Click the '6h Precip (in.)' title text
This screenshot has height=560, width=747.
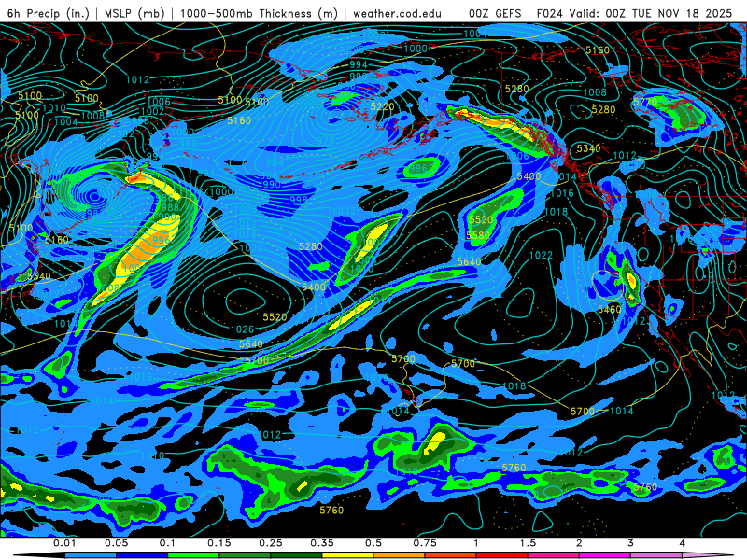(x=49, y=13)
